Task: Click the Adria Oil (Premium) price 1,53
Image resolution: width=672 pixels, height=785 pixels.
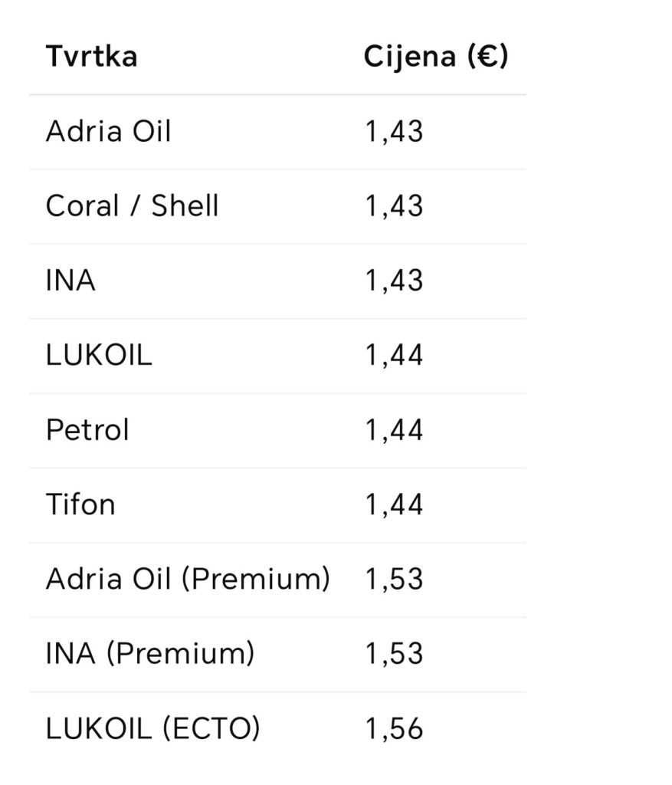Action: click(x=394, y=580)
